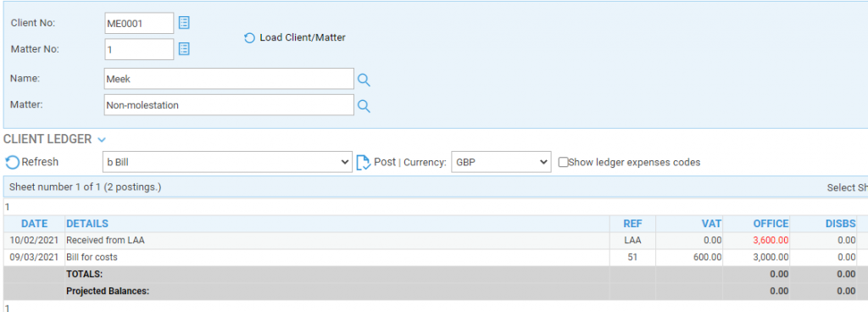Collapse the CLIENT LEDGER section chevron
Screen dimensions: 868x312
[102, 140]
